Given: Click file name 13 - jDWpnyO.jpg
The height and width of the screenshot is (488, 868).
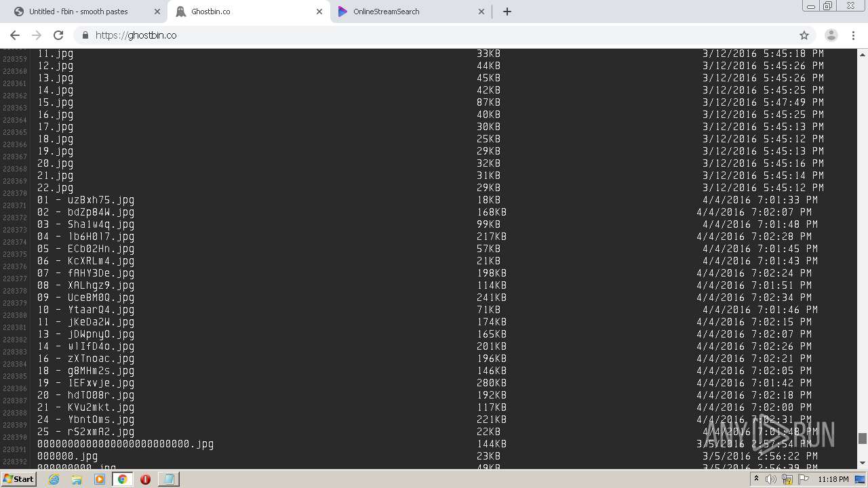Looking at the screenshot, I should coord(86,334).
